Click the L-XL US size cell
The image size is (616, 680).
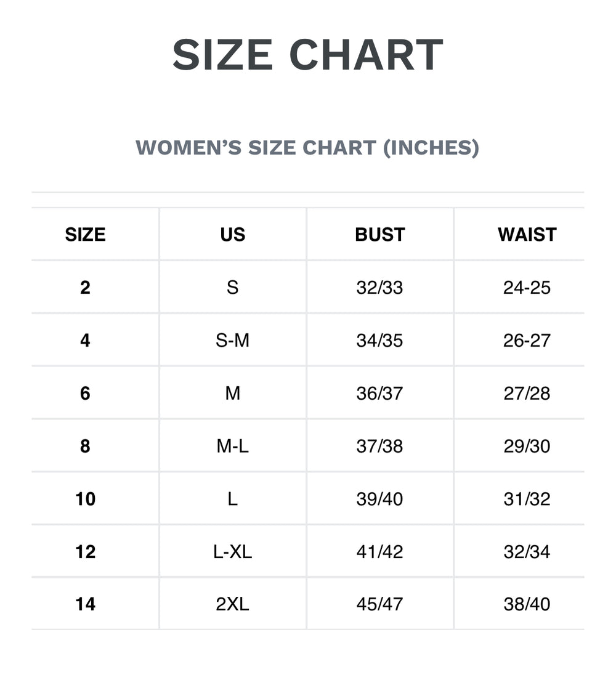point(232,552)
